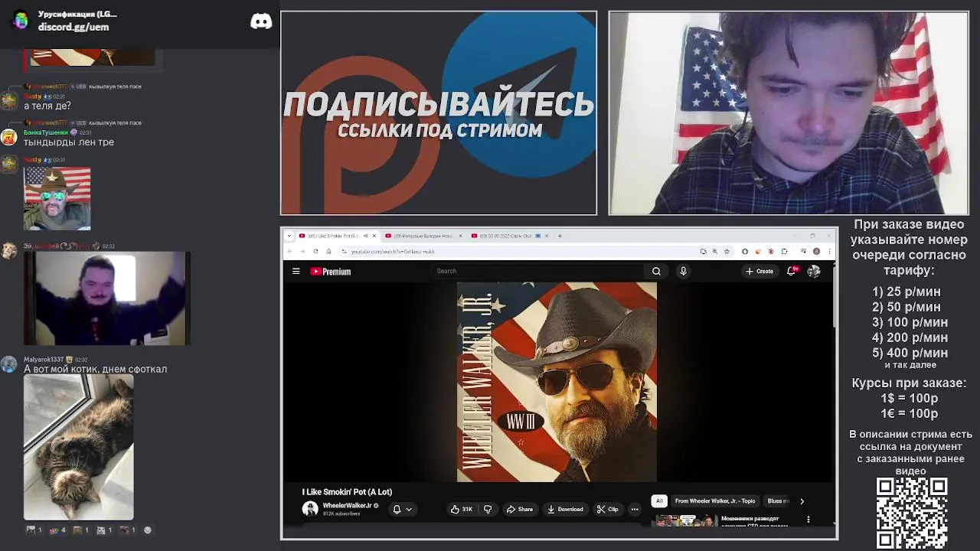
Task: Select the All filter chip
Action: pyautogui.click(x=659, y=501)
